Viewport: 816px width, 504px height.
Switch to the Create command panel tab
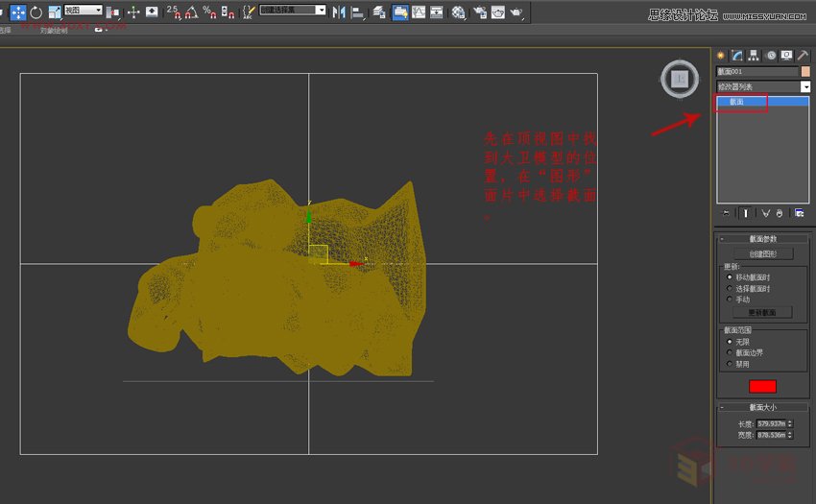[721, 55]
